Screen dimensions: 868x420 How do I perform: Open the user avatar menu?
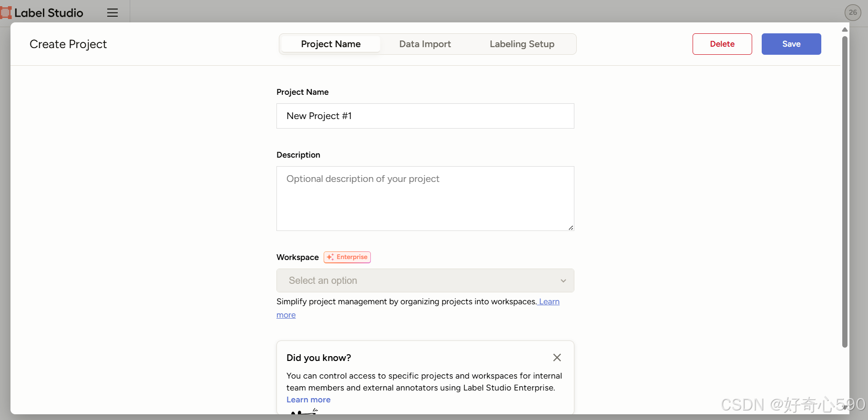pos(853,12)
